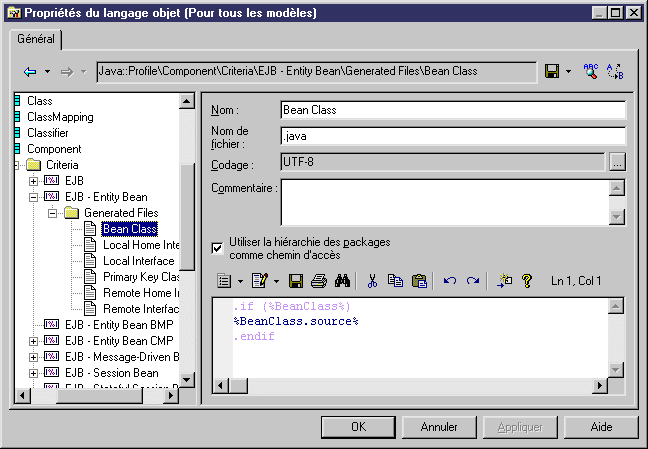This screenshot has height=449, width=648.
Task: Click the paste clipboard icon
Action: [x=419, y=282]
